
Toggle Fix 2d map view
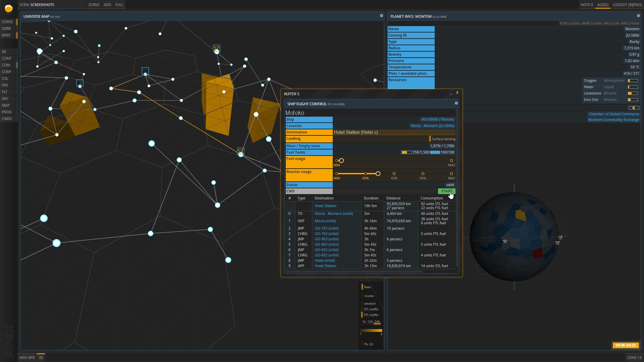pyautogui.click(x=368, y=344)
